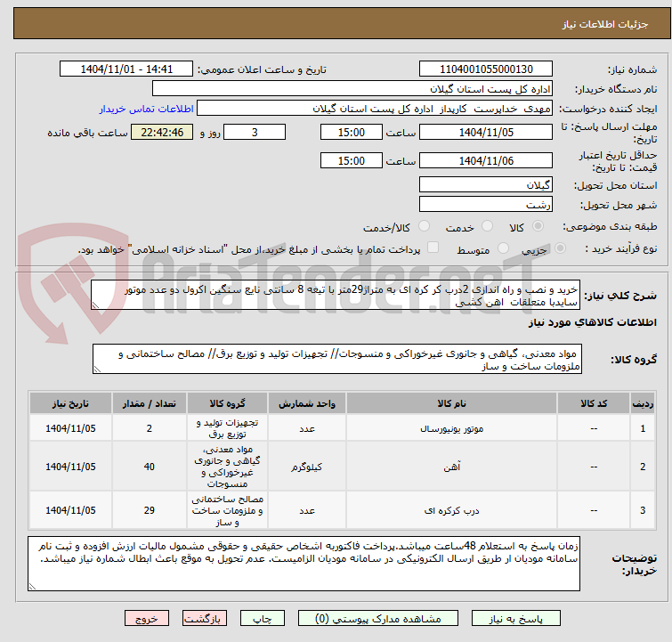Click response deadline time 15:00 field

(x=351, y=132)
